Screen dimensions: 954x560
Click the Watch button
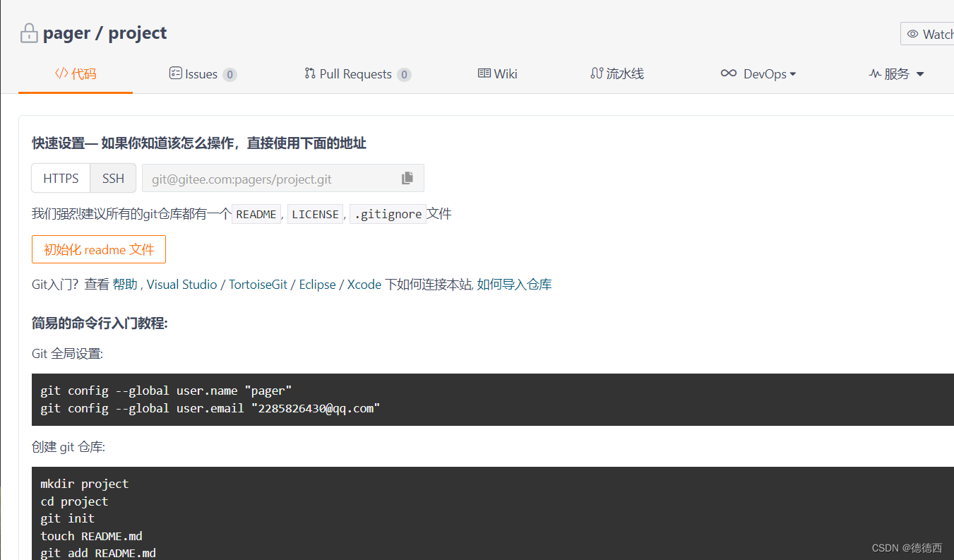928,34
